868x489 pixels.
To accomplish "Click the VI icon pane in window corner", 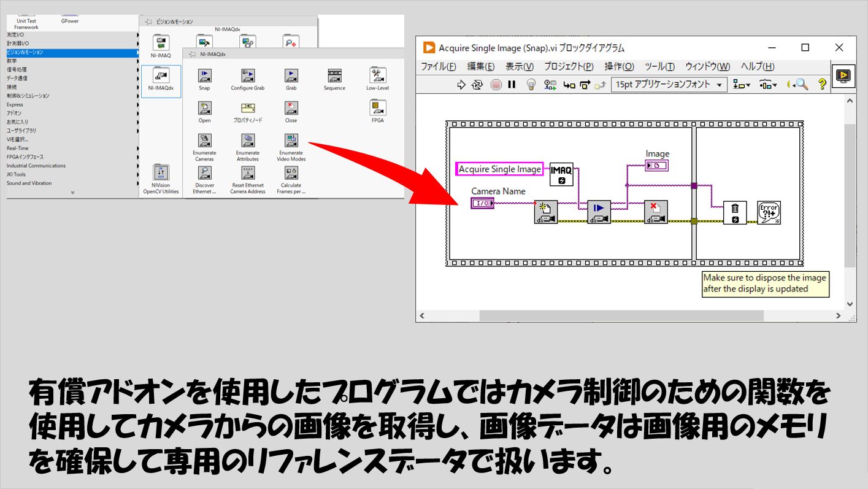I will [x=843, y=75].
